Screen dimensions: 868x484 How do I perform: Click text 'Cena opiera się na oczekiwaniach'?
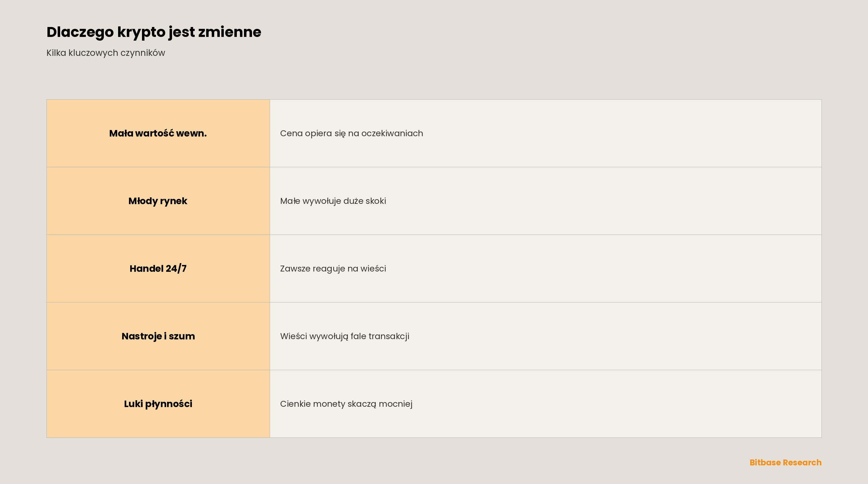352,133
